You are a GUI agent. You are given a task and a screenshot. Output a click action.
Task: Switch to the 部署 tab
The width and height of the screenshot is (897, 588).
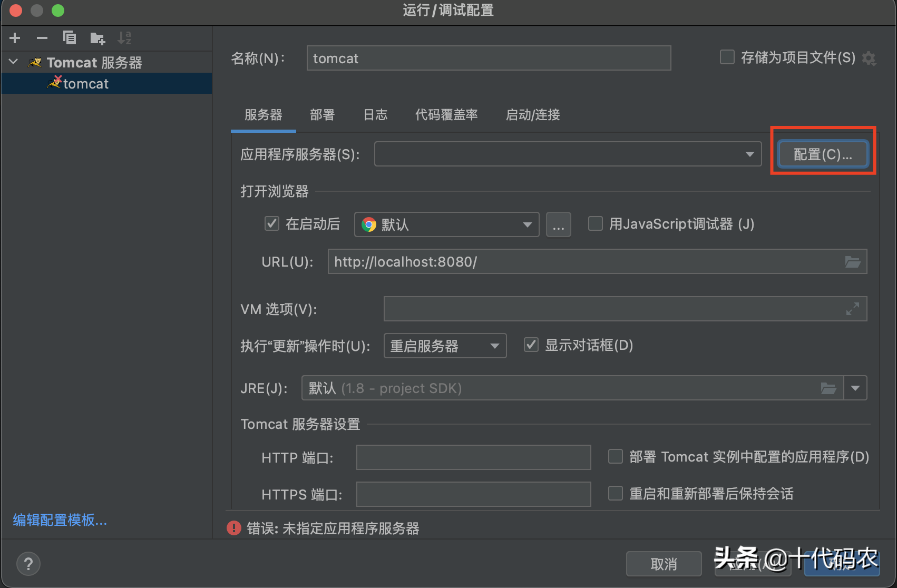click(x=322, y=115)
